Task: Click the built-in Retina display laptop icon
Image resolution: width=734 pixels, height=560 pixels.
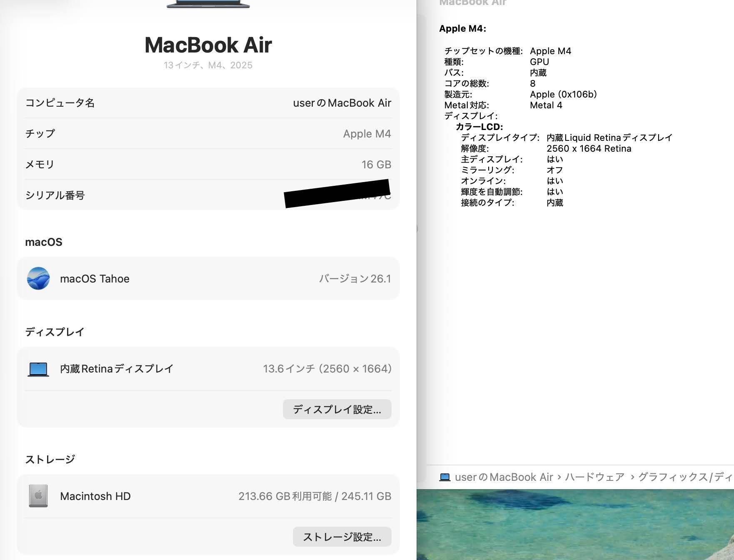Action: tap(38, 369)
